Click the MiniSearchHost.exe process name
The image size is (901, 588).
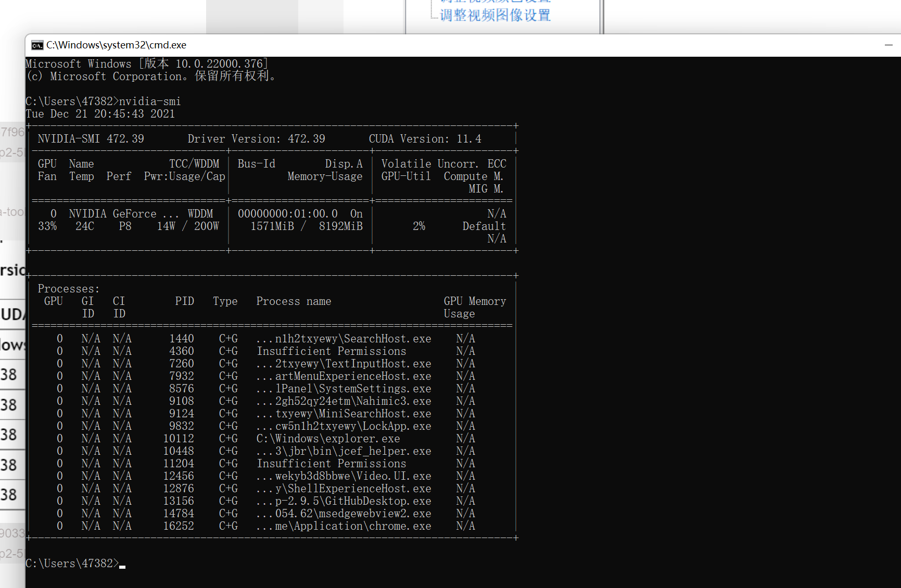[x=344, y=414]
